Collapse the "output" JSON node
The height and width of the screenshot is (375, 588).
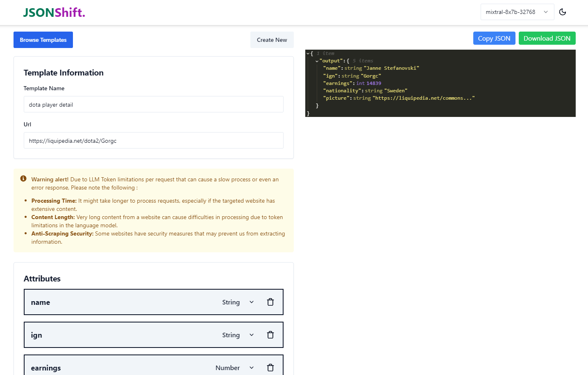pos(317,61)
